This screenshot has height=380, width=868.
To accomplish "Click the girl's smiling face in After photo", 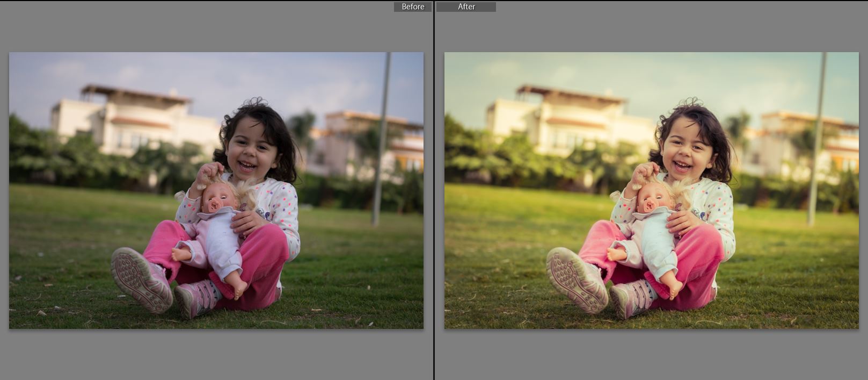I will [683, 149].
